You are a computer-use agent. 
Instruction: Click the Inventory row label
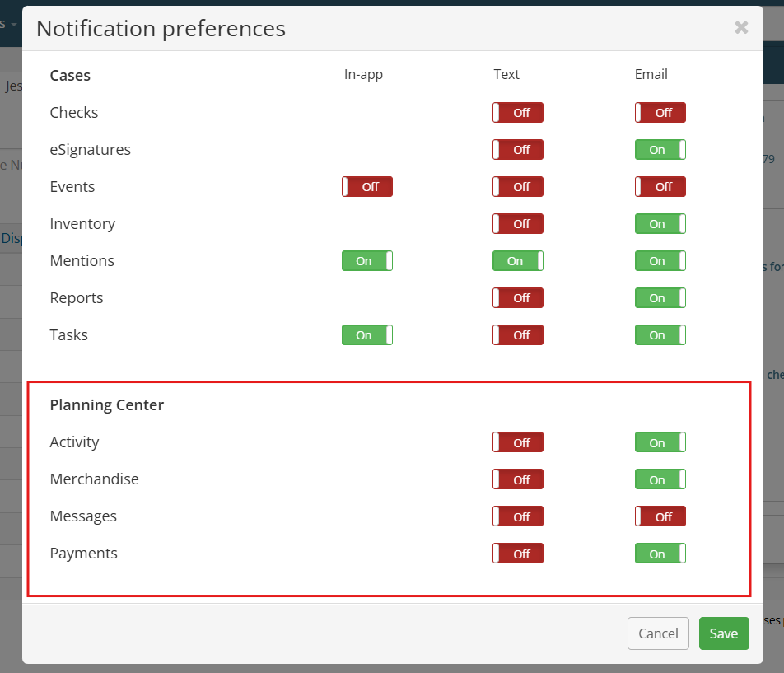[82, 223]
